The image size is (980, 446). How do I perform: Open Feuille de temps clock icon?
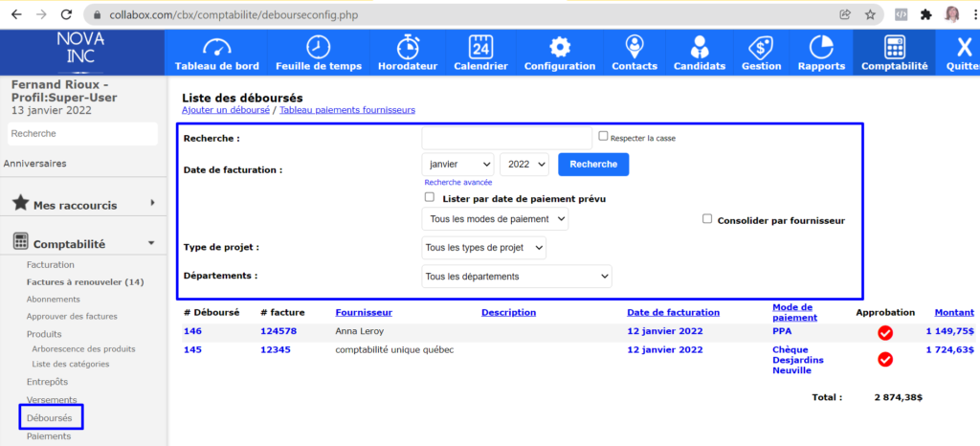coord(318,47)
